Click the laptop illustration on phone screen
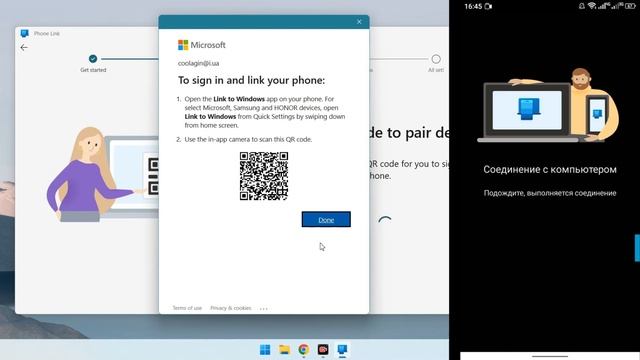Viewport: 640px width, 360px height. point(527,111)
